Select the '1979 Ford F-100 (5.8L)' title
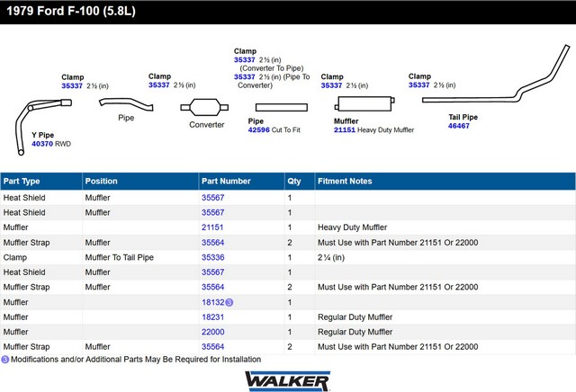The width and height of the screenshot is (576, 392). 71,11
